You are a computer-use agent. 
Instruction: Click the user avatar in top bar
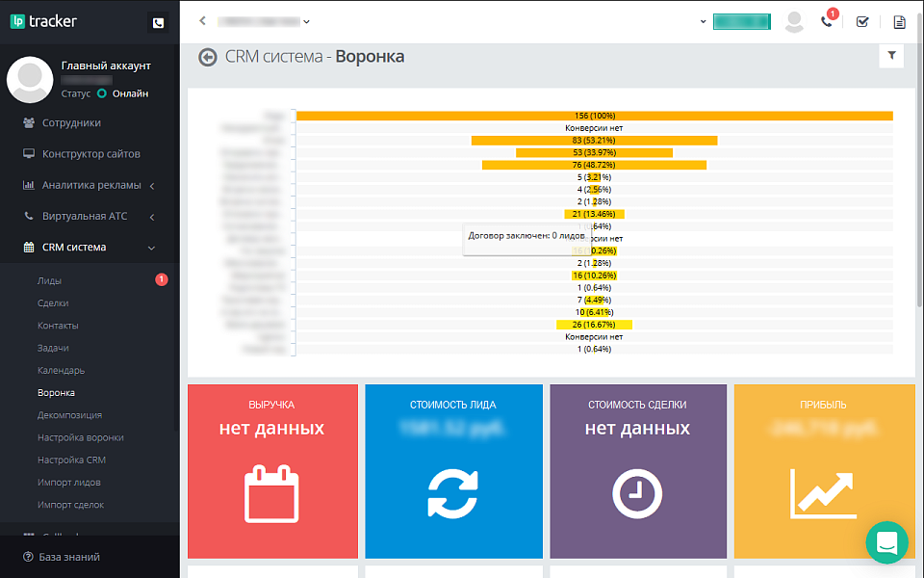[x=794, y=21]
